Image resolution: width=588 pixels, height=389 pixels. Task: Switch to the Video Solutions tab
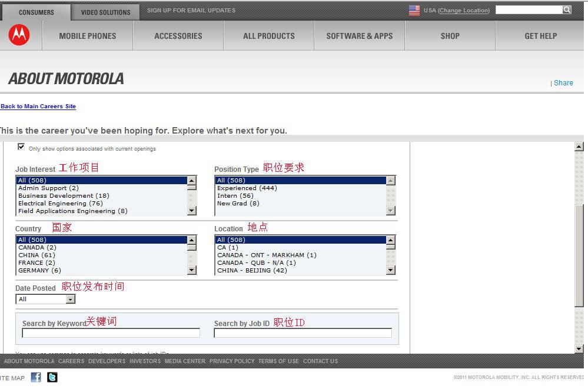click(x=105, y=12)
